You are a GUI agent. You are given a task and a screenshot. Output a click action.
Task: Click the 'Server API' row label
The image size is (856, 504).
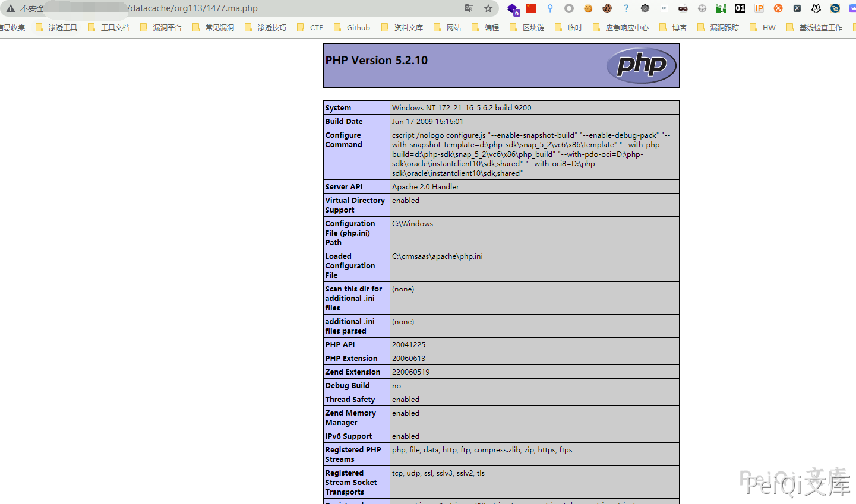coord(343,186)
